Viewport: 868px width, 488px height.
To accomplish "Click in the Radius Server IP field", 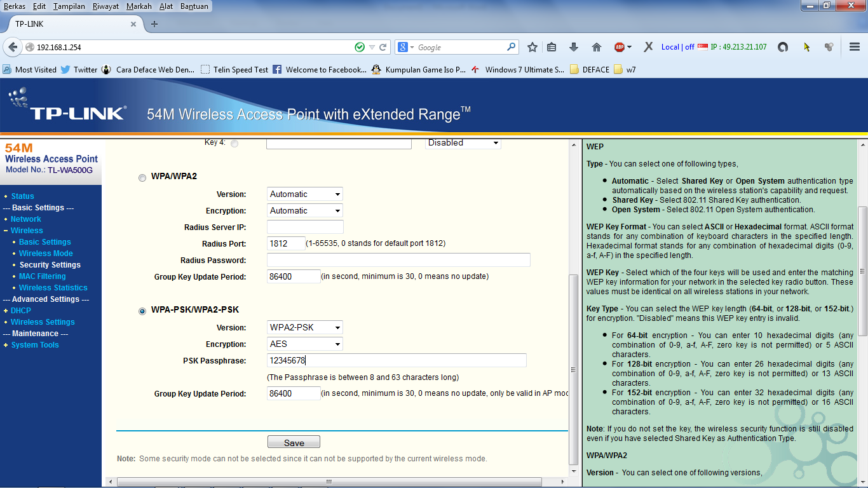I will click(305, 227).
